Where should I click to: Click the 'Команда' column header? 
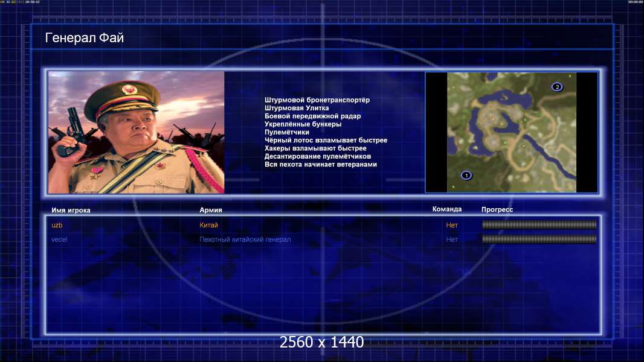[x=447, y=209]
